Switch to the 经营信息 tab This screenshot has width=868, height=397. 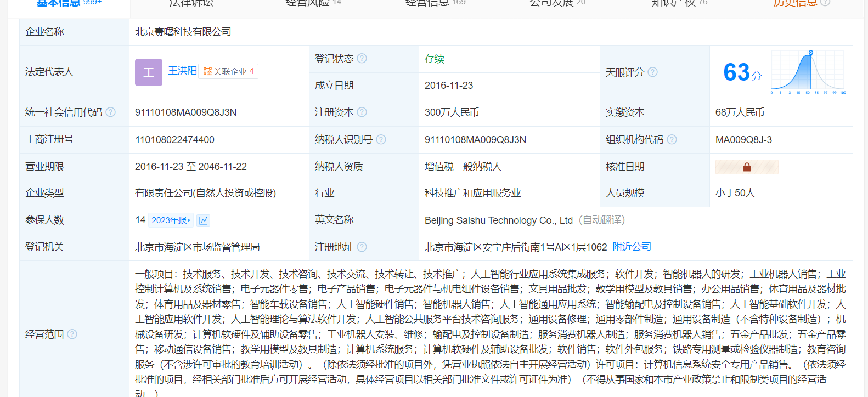[436, 3]
